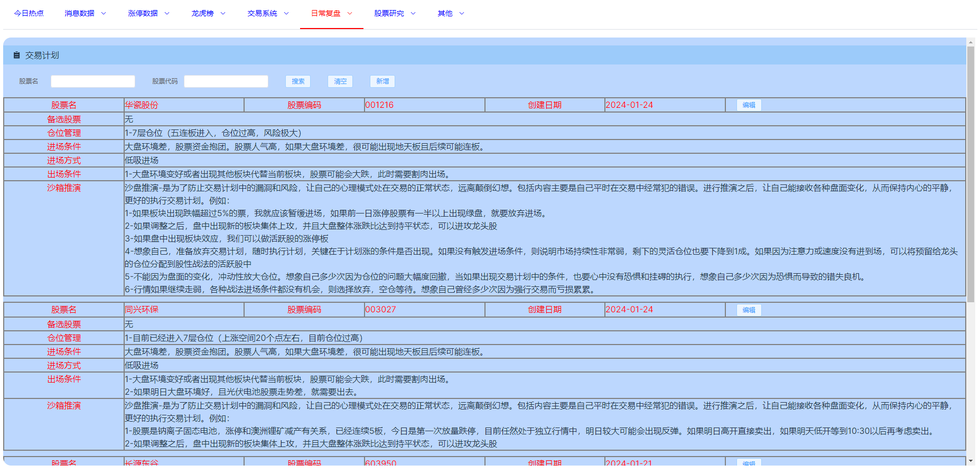Click the scrollbar up arrow
980x474 pixels.
(970, 42)
